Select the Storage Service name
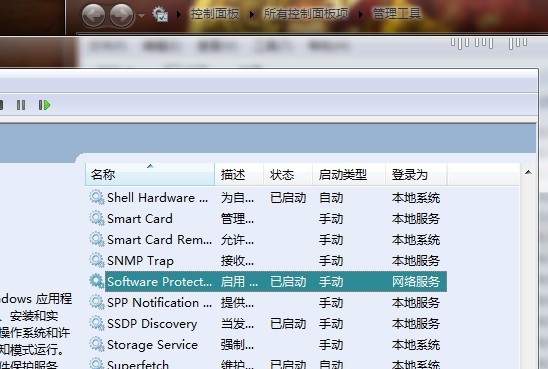Screen dimensions: 548x369 (x=152, y=345)
